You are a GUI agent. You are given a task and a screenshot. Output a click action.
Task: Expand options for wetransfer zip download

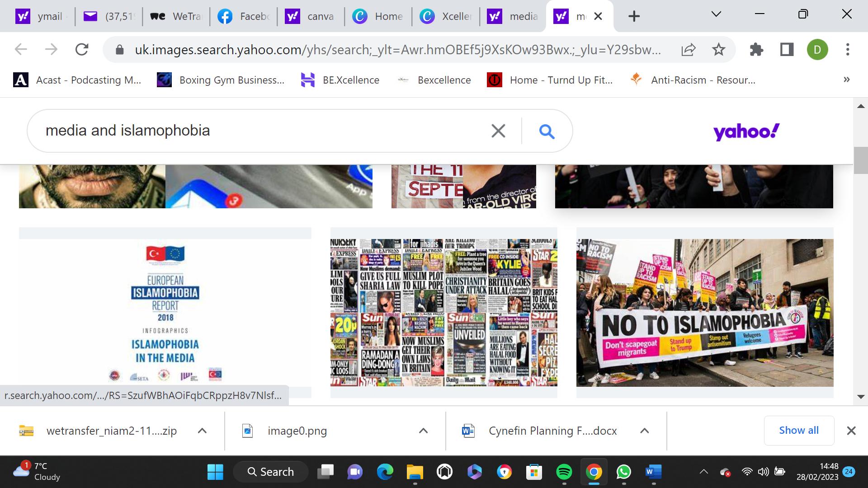click(202, 431)
